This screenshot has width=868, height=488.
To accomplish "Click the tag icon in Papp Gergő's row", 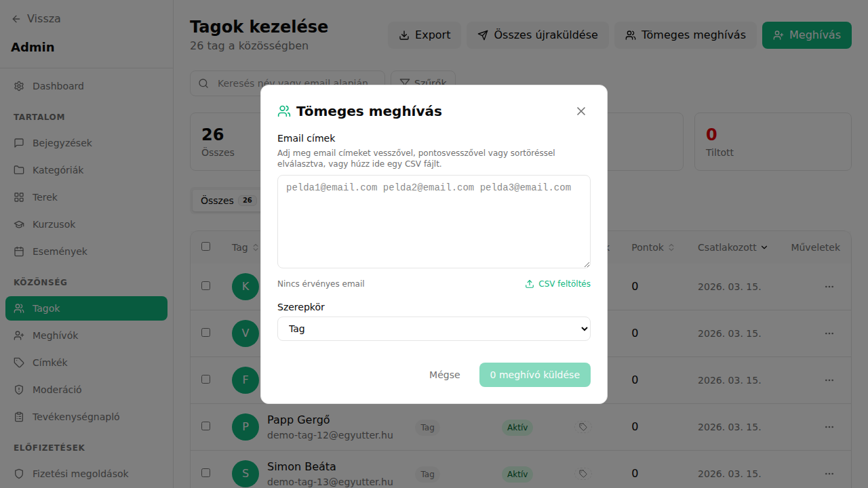I will pos(583,427).
